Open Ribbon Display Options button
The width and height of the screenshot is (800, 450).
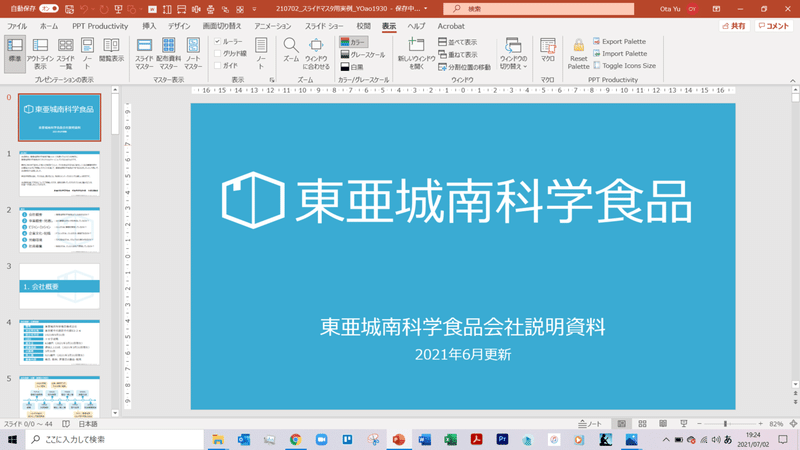[x=716, y=9]
